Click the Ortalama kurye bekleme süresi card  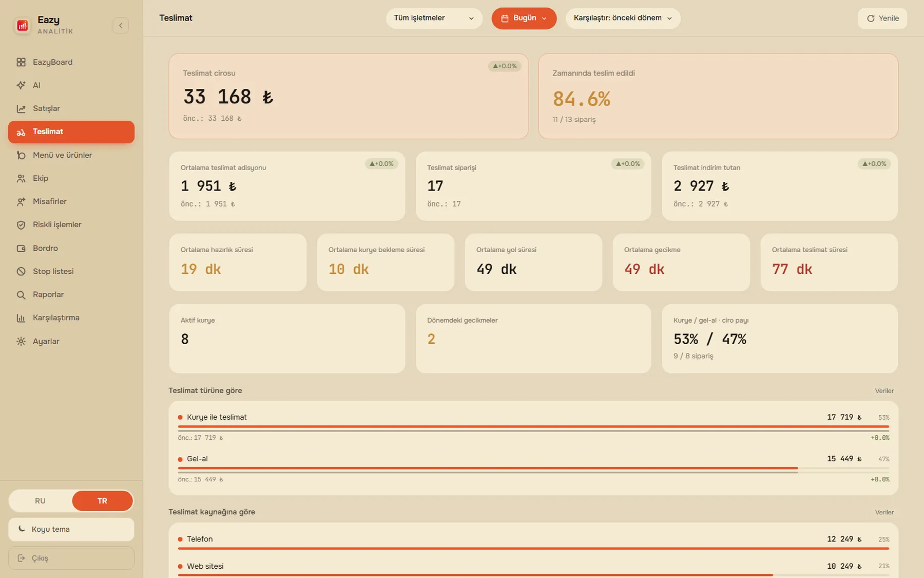tap(386, 263)
